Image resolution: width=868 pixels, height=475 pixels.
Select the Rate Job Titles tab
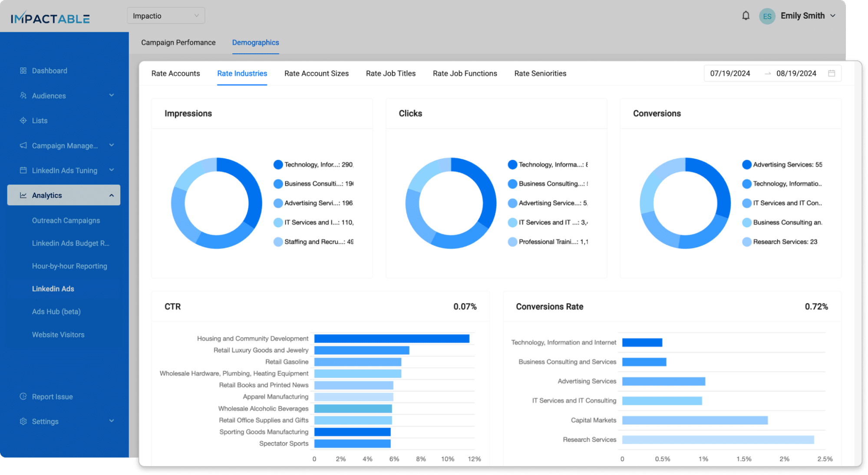click(x=390, y=73)
